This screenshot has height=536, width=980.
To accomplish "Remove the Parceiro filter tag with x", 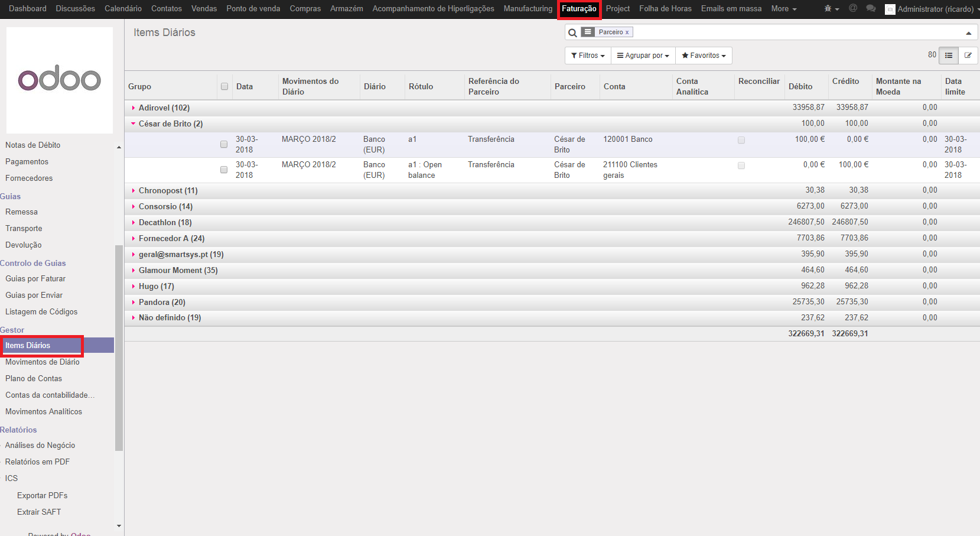I will [627, 33].
